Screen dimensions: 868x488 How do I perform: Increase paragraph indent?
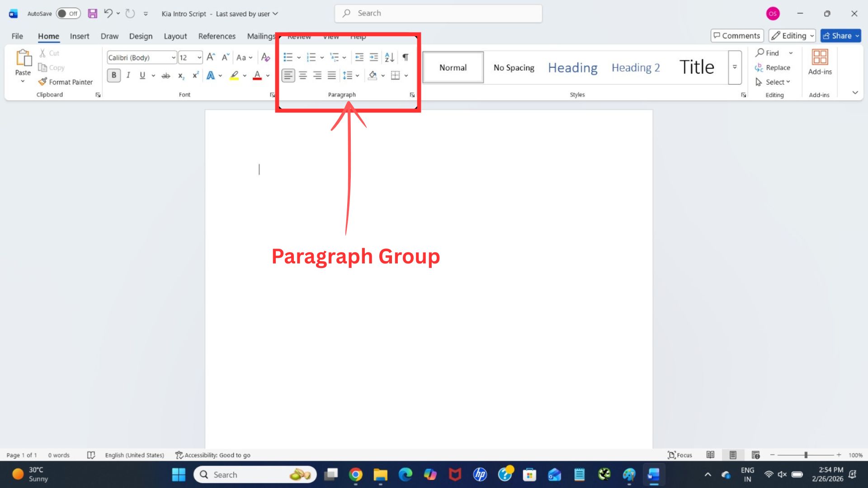tap(374, 57)
